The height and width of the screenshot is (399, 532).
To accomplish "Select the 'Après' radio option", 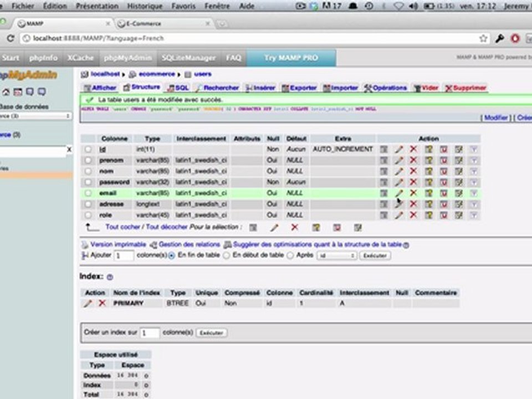I will [x=290, y=255].
